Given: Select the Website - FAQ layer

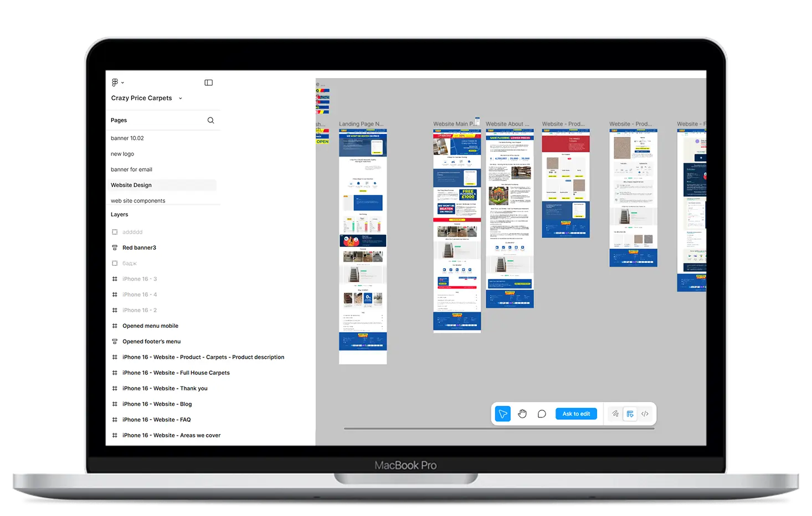Looking at the screenshot, I should 156,420.
